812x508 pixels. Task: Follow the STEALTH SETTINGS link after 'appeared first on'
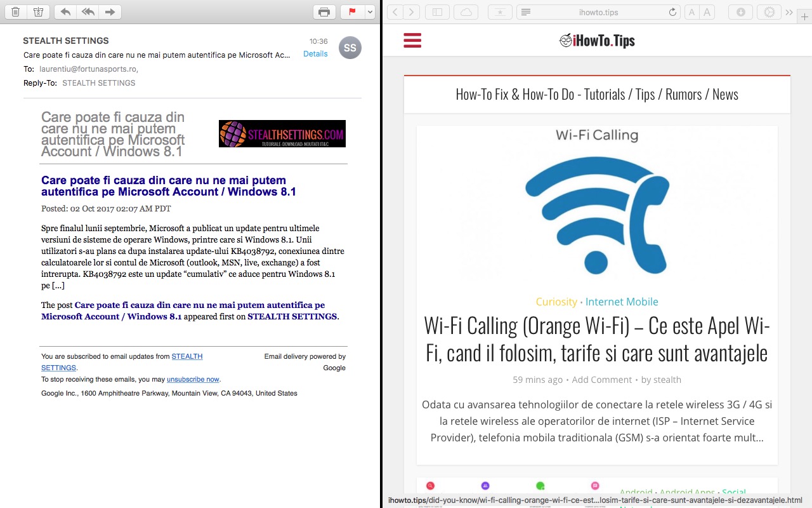point(292,316)
